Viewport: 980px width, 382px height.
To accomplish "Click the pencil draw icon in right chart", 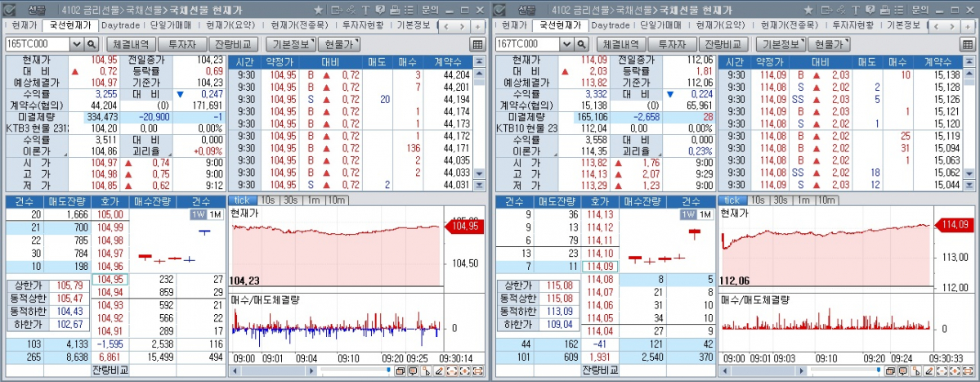I will pos(929,371).
